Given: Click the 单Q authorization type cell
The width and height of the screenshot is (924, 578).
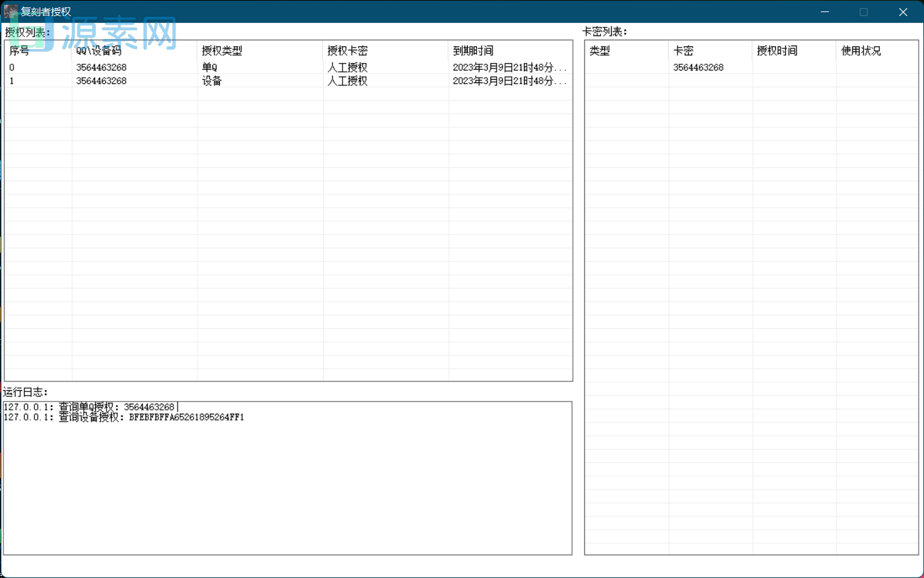Looking at the screenshot, I should (x=210, y=68).
